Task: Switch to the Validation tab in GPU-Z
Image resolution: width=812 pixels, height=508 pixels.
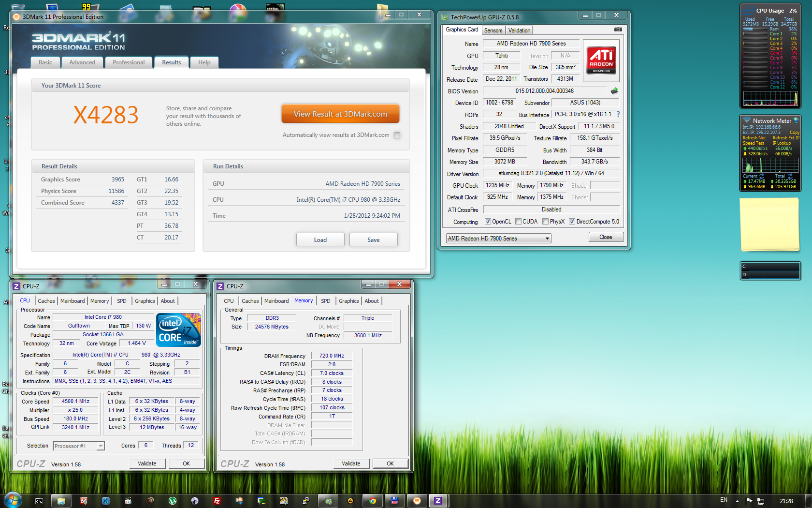Action: 520,30
